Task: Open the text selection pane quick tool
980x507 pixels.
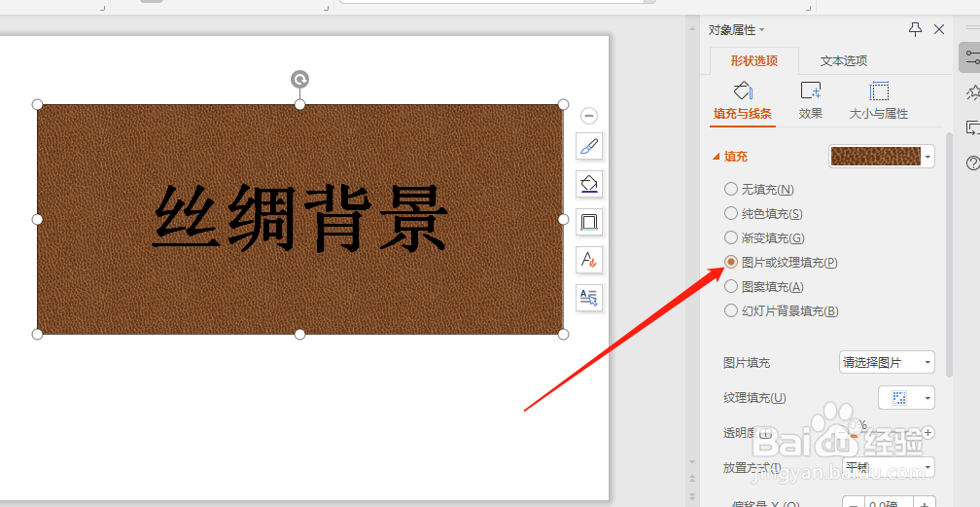Action: click(589, 297)
